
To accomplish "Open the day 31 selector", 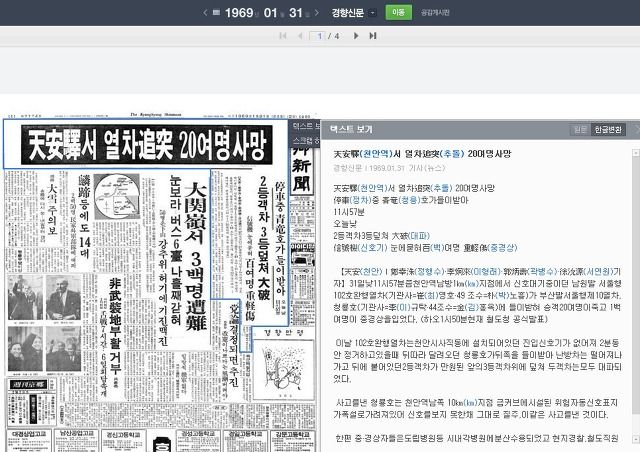I will [x=298, y=13].
